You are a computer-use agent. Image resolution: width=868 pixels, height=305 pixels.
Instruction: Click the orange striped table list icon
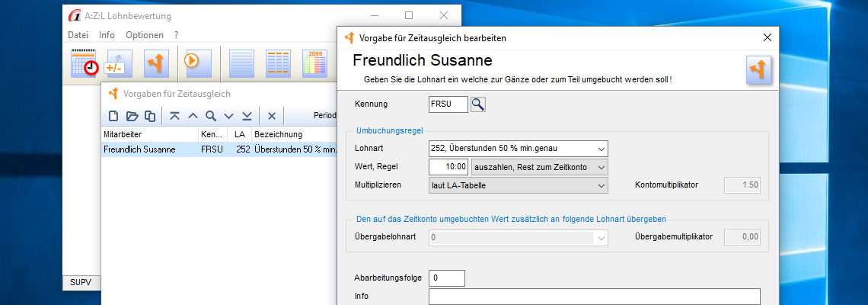point(277,63)
